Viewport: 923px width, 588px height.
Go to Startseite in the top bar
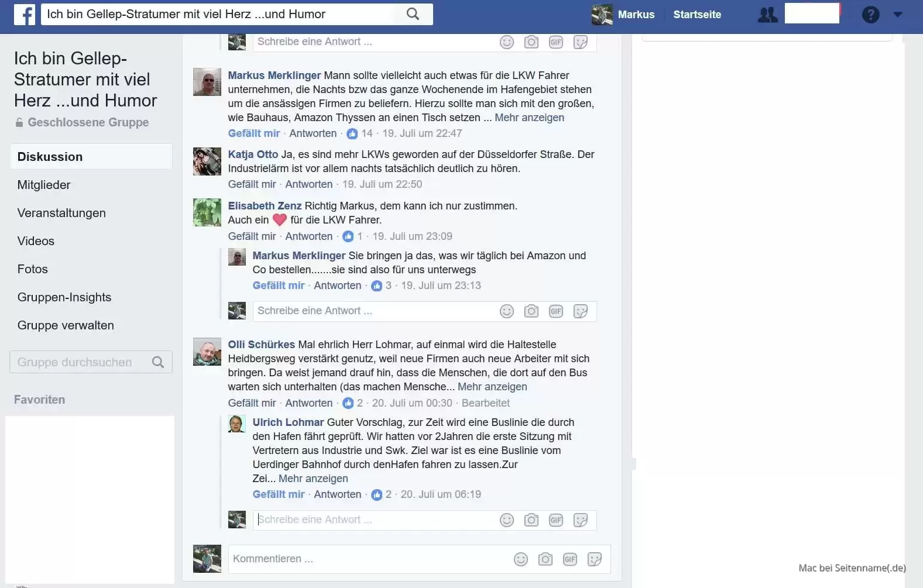point(697,15)
